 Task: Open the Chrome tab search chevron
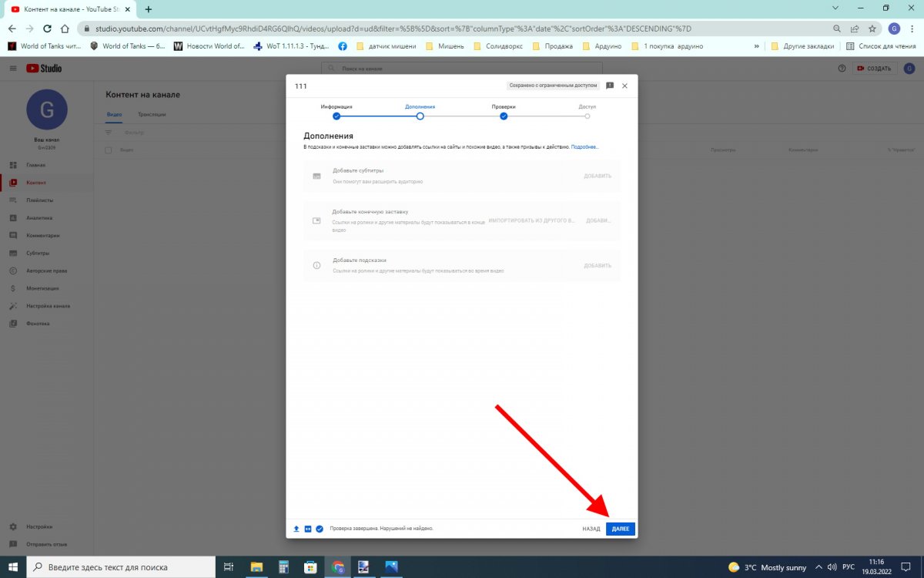(836, 8)
